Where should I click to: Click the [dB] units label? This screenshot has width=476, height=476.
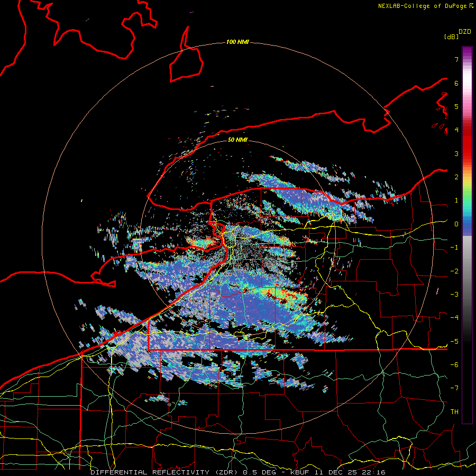pos(452,36)
